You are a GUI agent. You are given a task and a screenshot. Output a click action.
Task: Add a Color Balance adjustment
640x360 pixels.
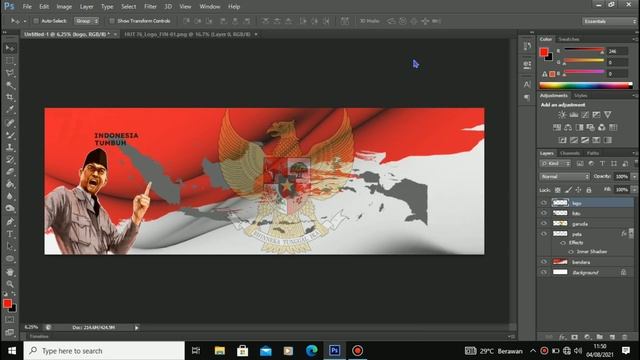[x=568, y=127]
